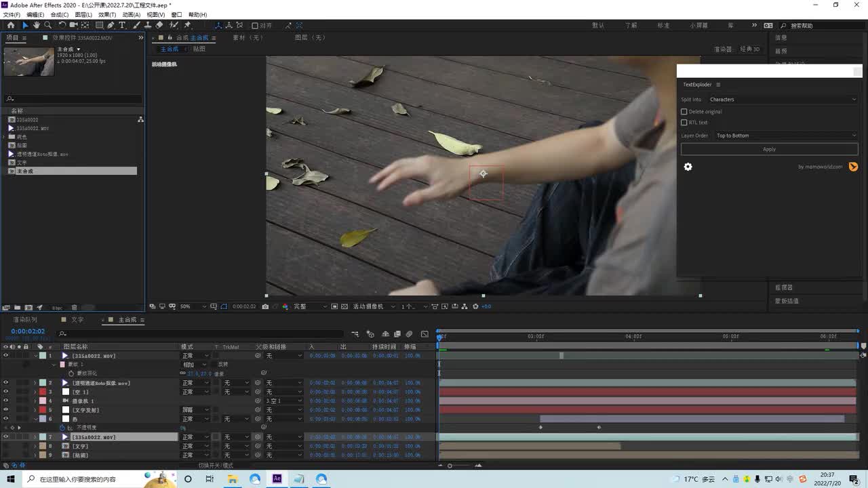Enable the Delete original checkbox
868x488 pixels.
(684, 112)
